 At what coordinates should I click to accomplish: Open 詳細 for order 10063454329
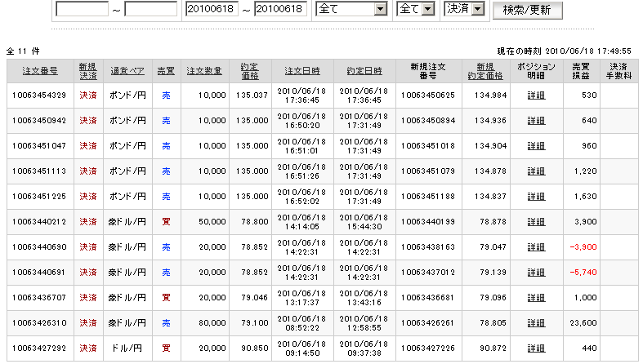click(536, 96)
